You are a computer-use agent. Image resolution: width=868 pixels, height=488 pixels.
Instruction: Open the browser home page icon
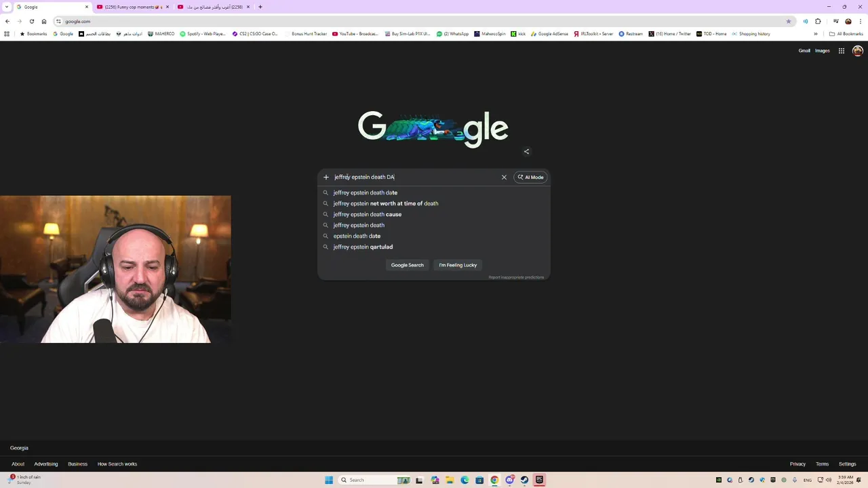click(x=44, y=21)
